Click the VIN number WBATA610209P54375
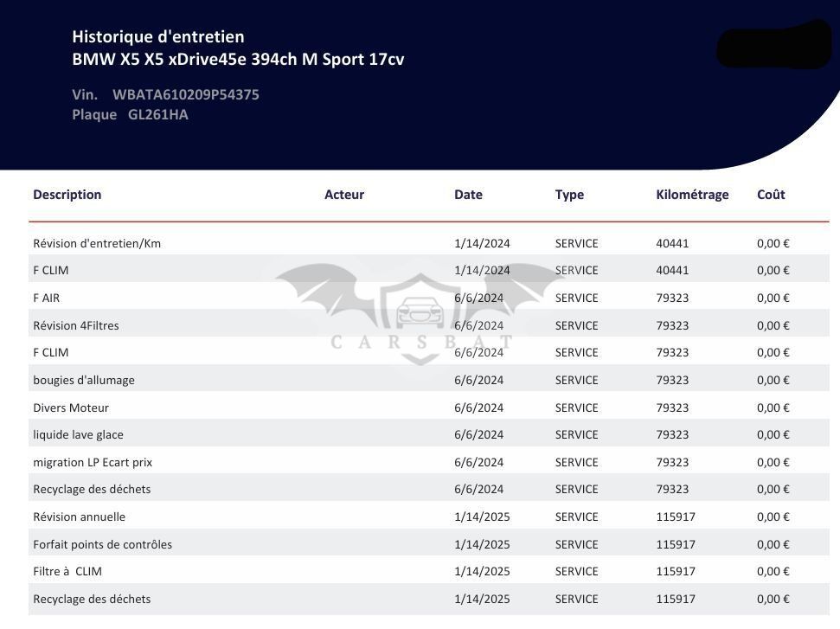This screenshot has height=629, width=840. [x=186, y=95]
